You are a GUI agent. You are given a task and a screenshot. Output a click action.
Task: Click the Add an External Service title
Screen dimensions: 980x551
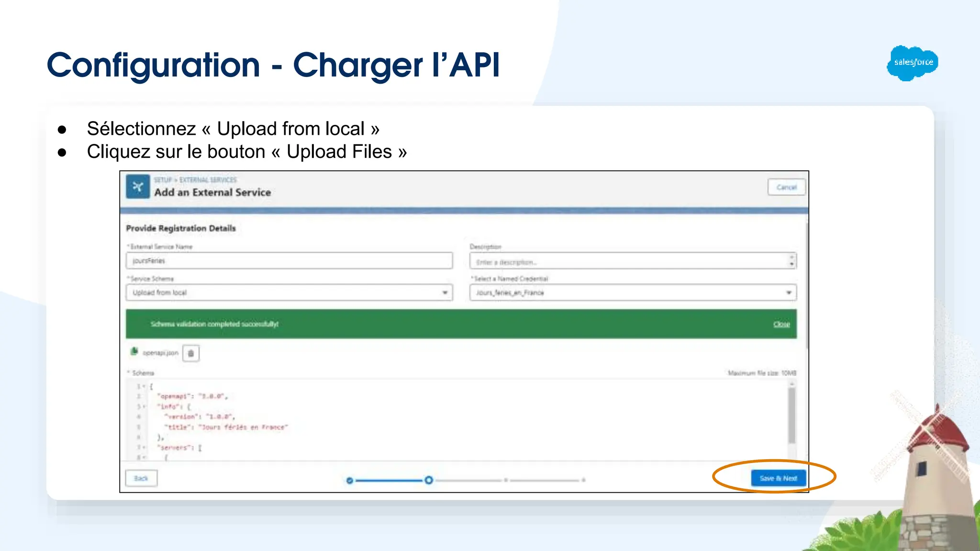[212, 192]
